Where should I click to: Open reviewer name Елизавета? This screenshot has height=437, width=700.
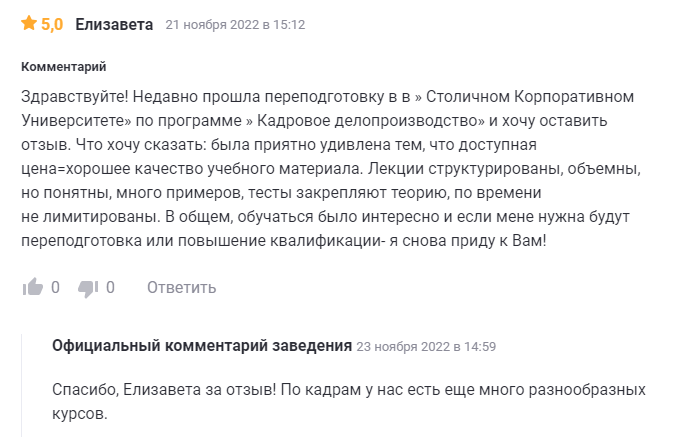point(114,24)
